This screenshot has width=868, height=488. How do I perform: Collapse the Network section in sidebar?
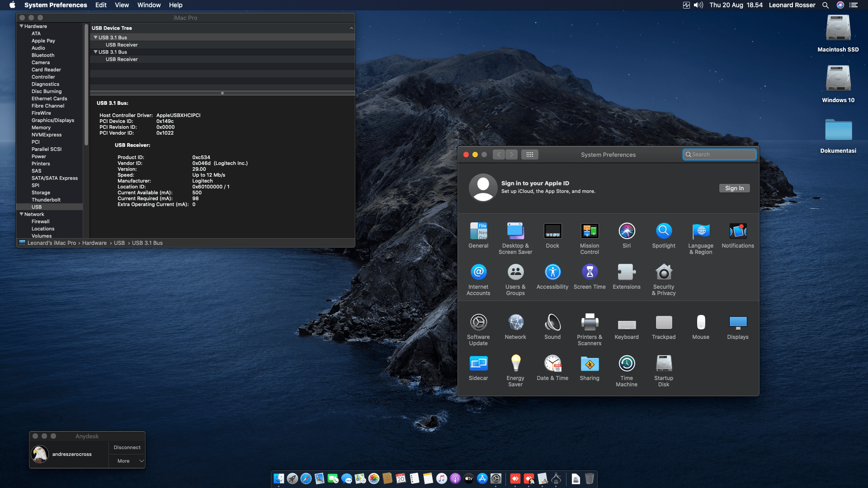tap(21, 214)
